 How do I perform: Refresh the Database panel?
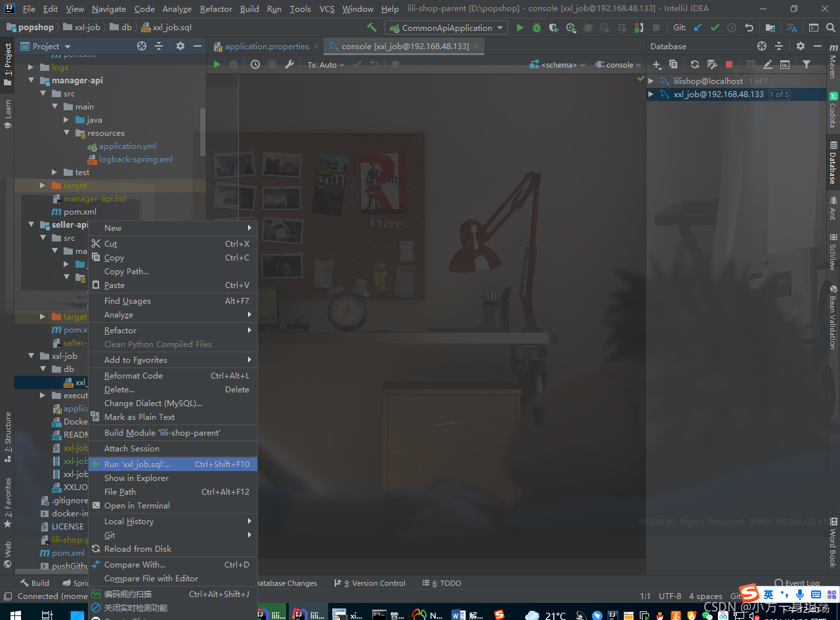(x=695, y=64)
